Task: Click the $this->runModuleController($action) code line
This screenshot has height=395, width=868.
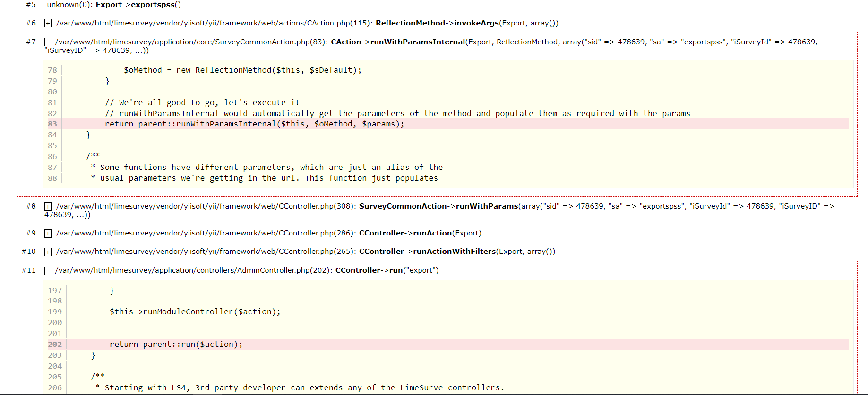Action: (195, 312)
